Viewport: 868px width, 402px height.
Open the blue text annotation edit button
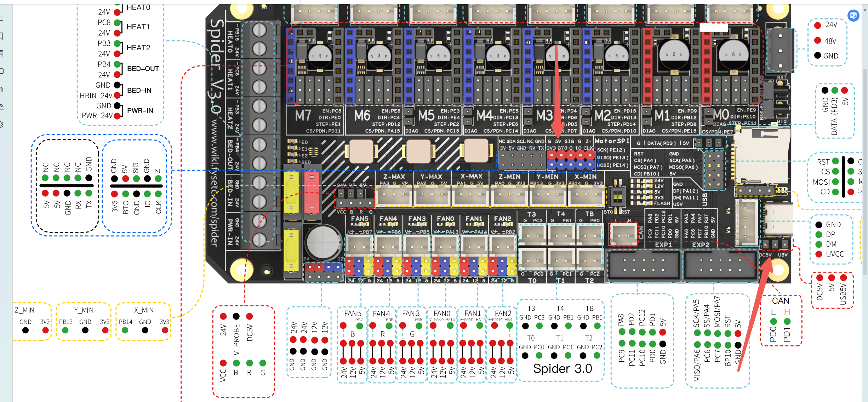(x=853, y=16)
